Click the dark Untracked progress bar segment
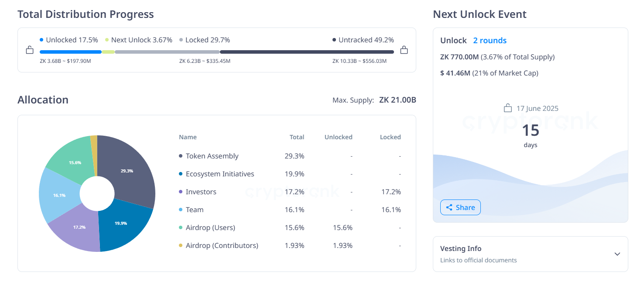 point(307,52)
